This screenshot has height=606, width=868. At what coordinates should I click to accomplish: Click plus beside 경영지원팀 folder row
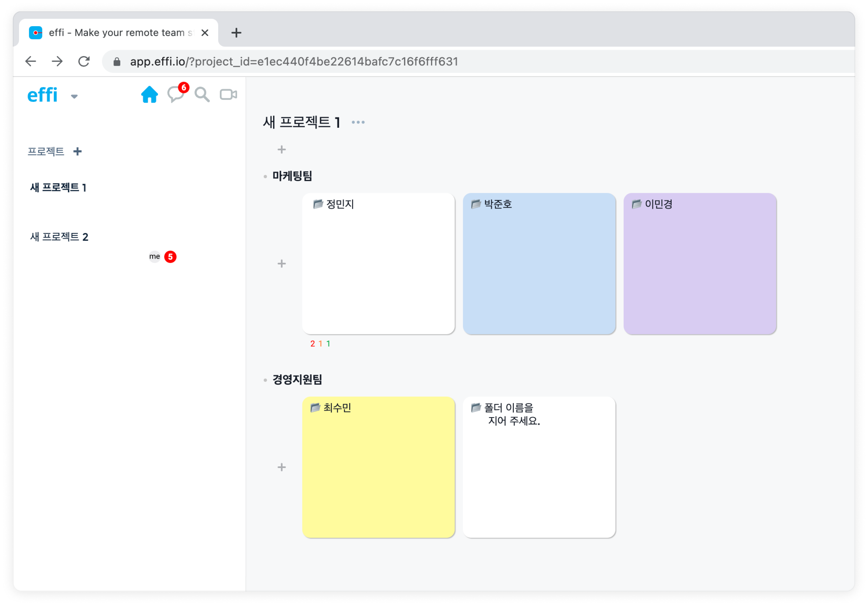(x=282, y=467)
